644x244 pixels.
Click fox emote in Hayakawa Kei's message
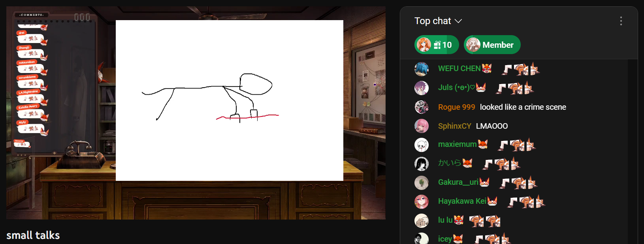(526, 202)
